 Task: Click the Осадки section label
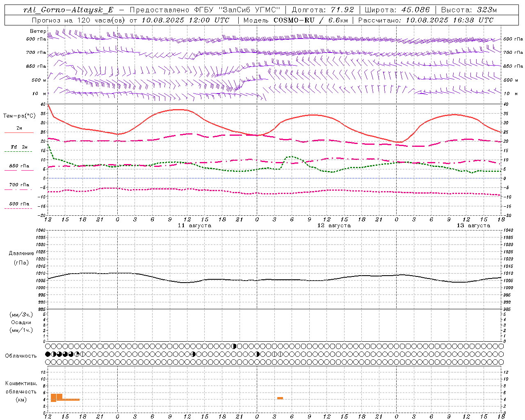pyautogui.click(x=21, y=322)
